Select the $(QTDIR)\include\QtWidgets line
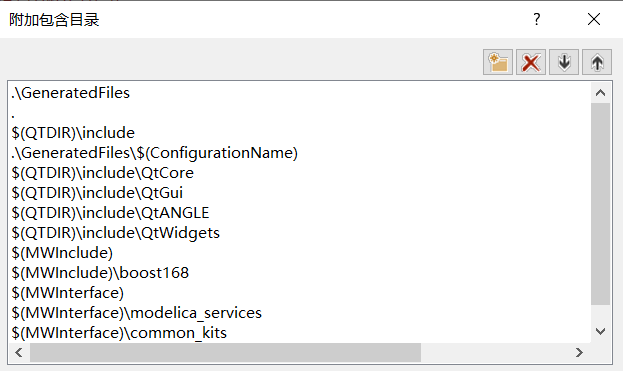The image size is (623, 371). 116,233
